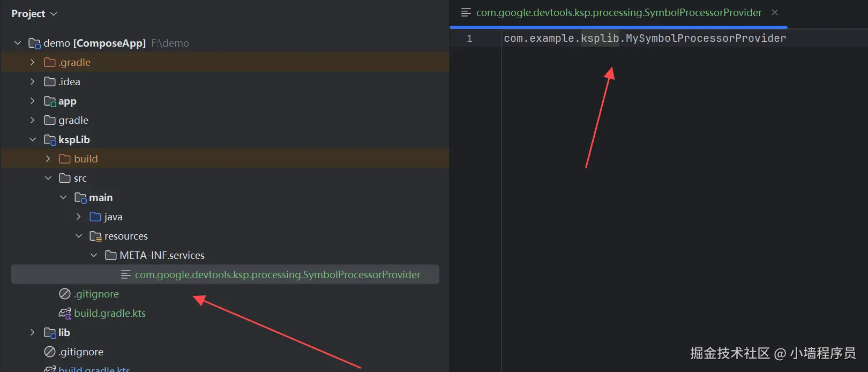
Task: Close the SymbolProcessorProvider editor tab
Action: (775, 12)
